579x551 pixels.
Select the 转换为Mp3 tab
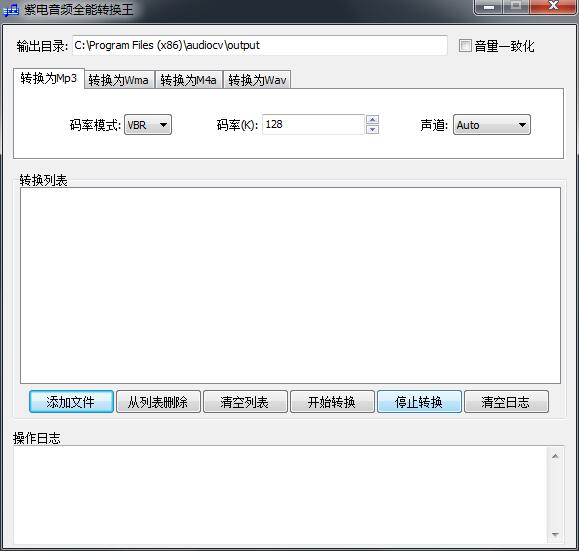(x=49, y=78)
